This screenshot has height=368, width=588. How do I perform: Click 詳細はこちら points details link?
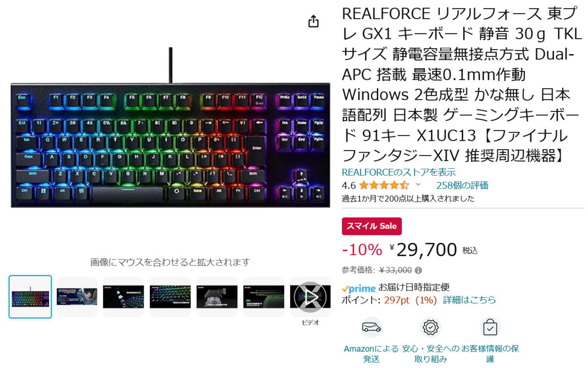(x=469, y=300)
